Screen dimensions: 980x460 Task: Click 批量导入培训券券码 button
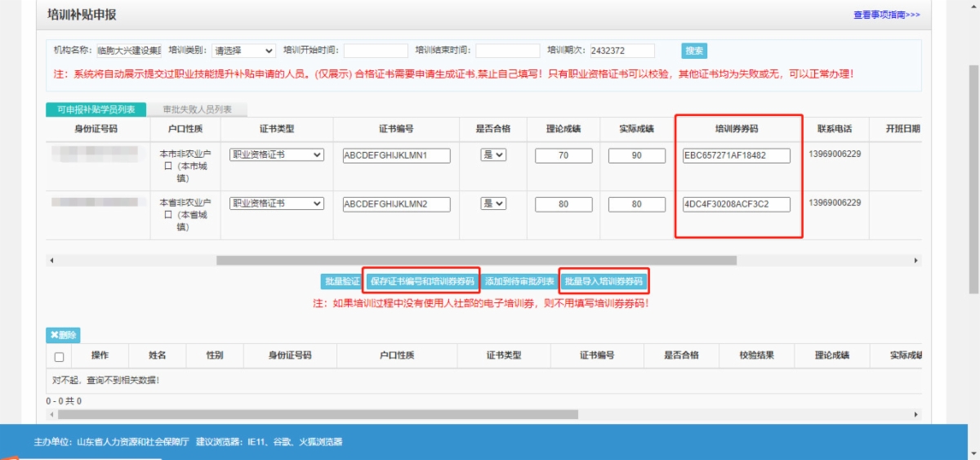tap(604, 281)
